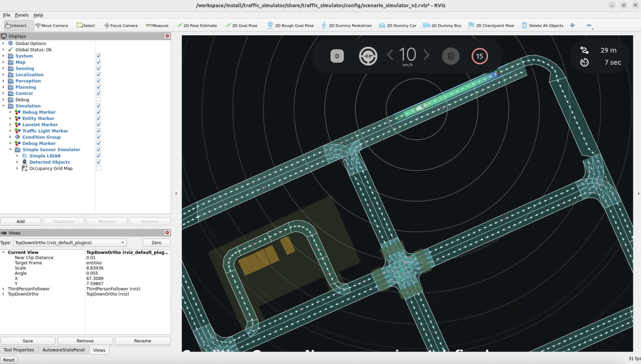This screenshot has width=641, height=364.
Task: Click the right turn signal arrow
Action: coord(426,55)
